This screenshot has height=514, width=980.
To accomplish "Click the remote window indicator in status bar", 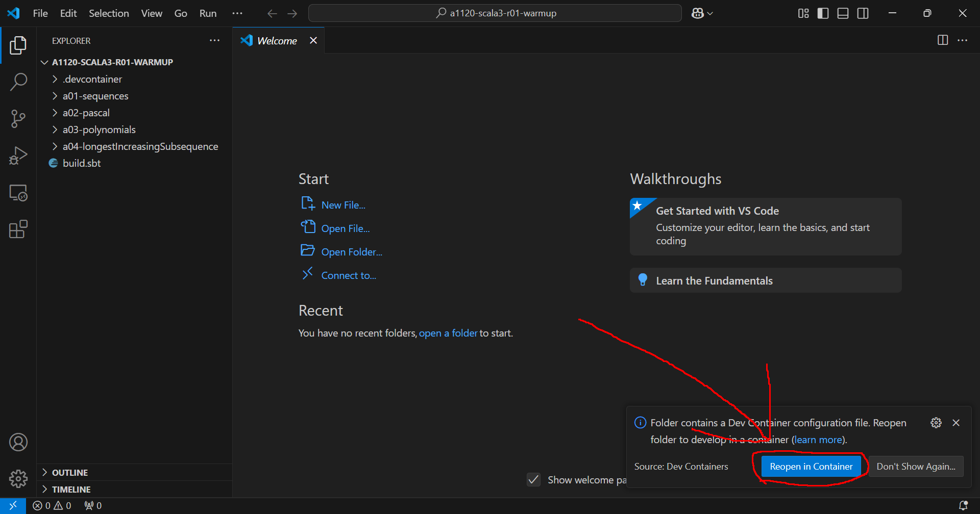I will [13, 505].
